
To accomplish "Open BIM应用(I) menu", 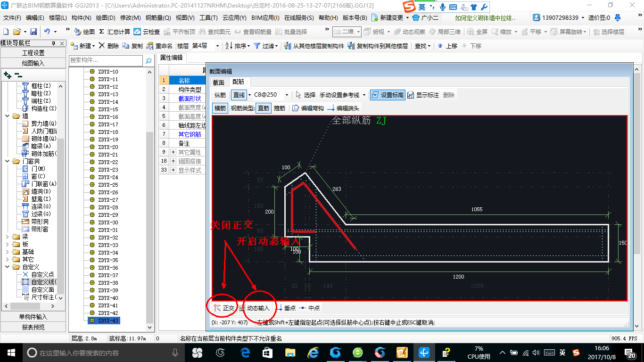I will click(x=265, y=18).
